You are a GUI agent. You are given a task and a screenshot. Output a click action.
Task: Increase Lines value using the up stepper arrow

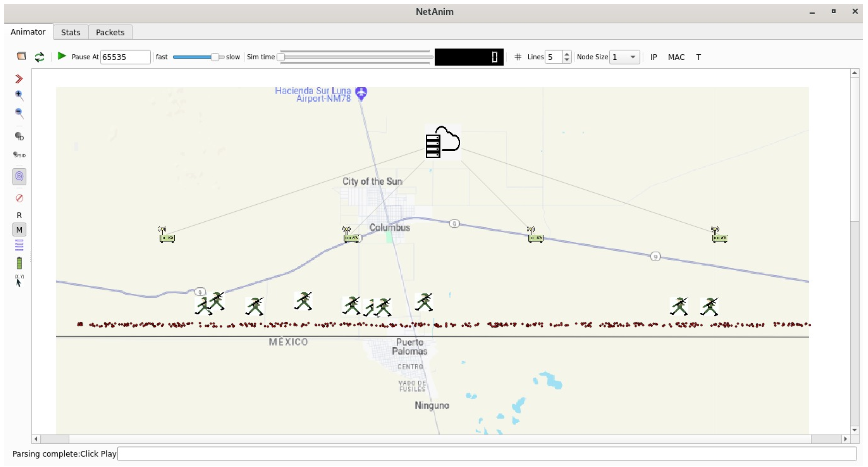point(567,54)
